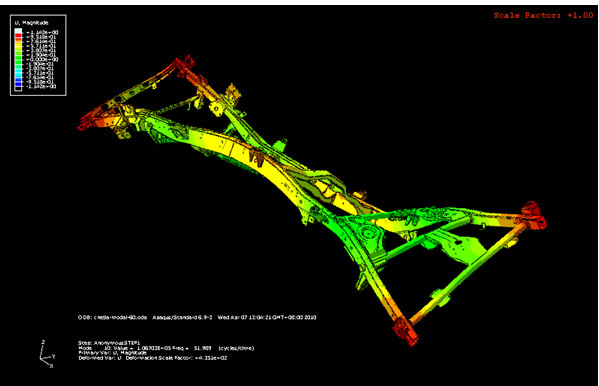Click the red swatch in the legend
Screen dimensions: 599x386
pyautogui.click(x=18, y=36)
